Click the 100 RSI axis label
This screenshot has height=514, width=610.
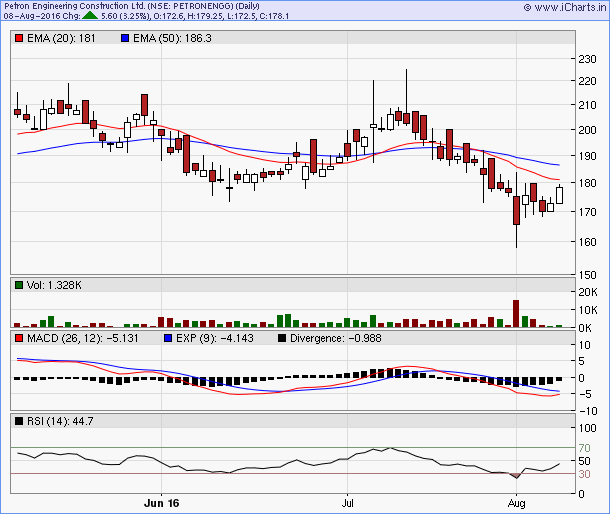point(587,428)
